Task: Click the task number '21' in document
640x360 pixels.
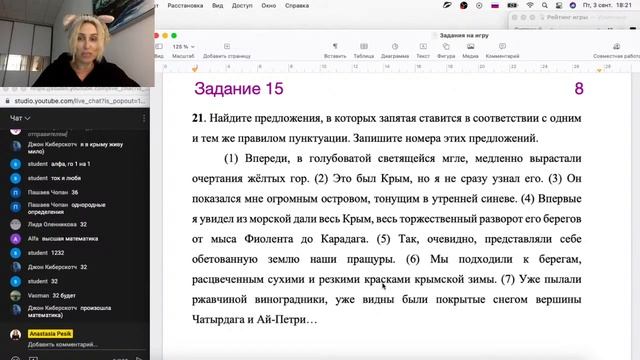Action: point(197,118)
